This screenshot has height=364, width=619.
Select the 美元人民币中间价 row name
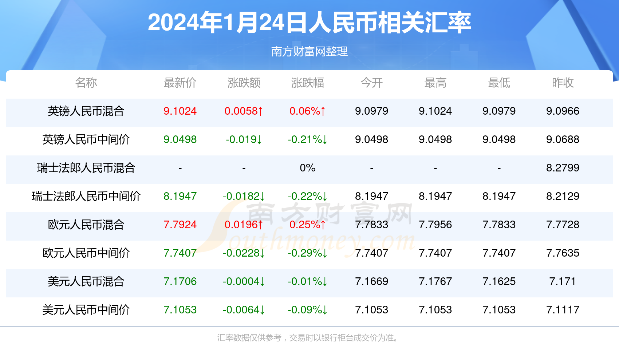(x=86, y=310)
